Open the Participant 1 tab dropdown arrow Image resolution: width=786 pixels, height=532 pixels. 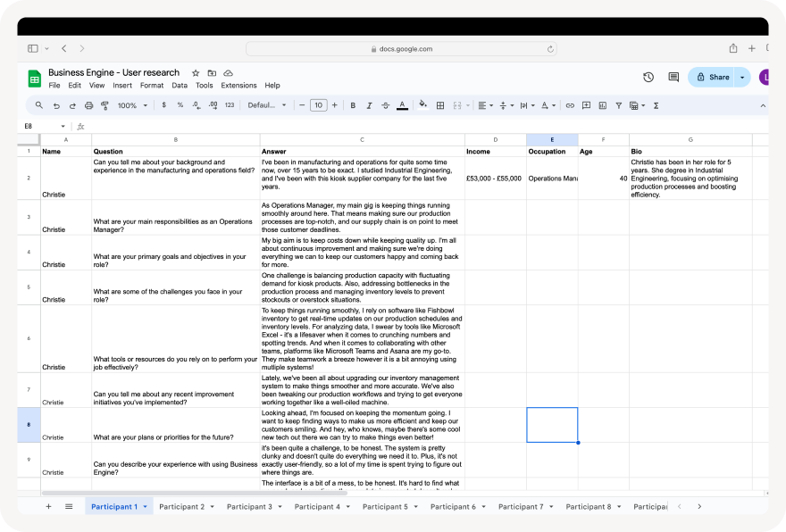point(146,507)
